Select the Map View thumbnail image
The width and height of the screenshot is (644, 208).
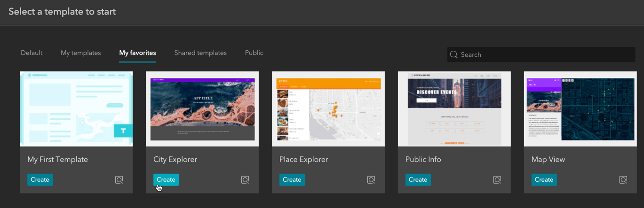pyautogui.click(x=580, y=109)
